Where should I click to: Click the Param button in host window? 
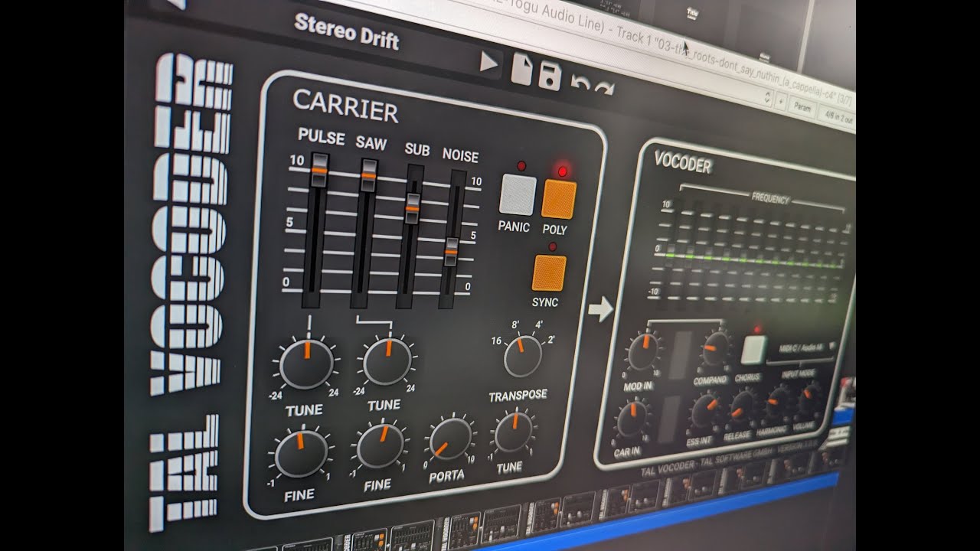(x=802, y=107)
